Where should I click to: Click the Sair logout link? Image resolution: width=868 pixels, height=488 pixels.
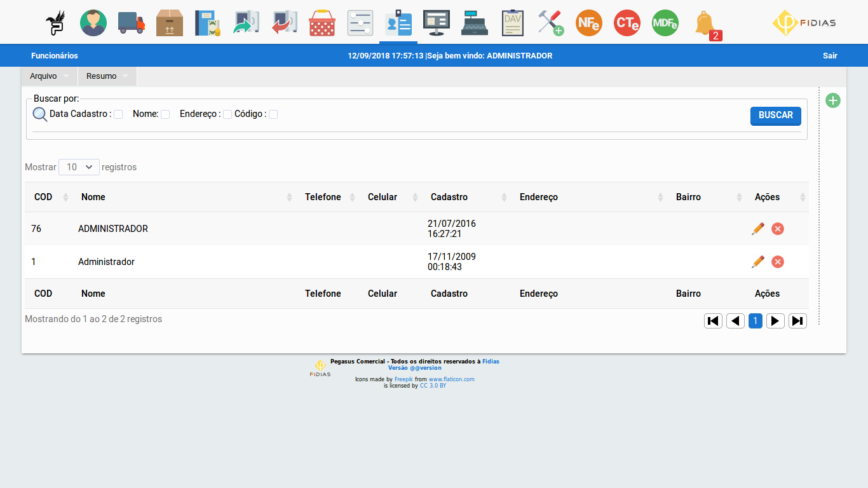coord(830,56)
